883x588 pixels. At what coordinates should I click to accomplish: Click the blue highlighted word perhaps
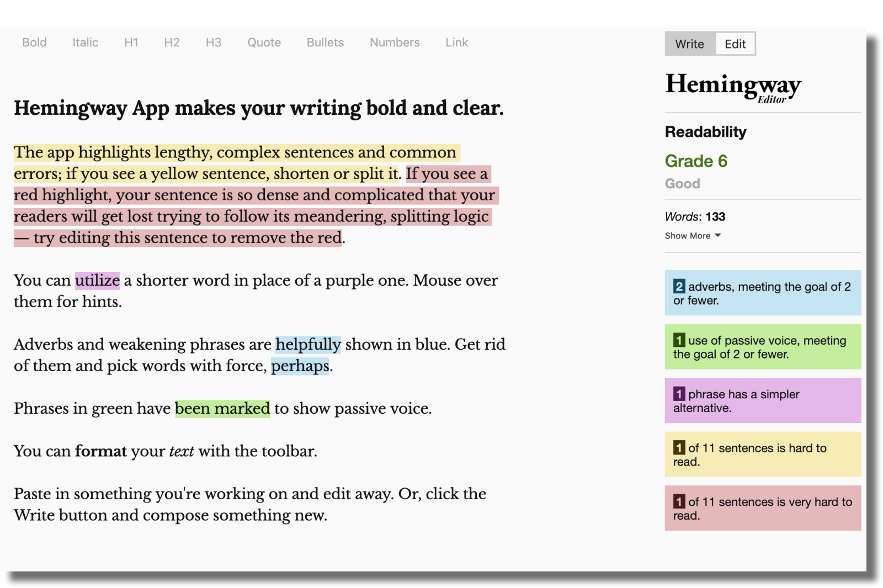[x=300, y=366]
